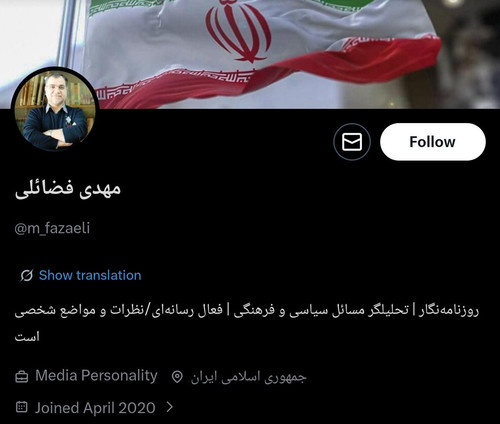500x424 pixels.
Task: Click the translation icon beside Show translation
Action: (27, 276)
